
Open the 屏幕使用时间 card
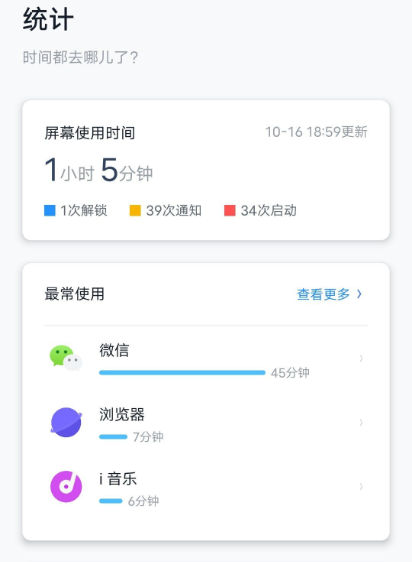point(206,170)
